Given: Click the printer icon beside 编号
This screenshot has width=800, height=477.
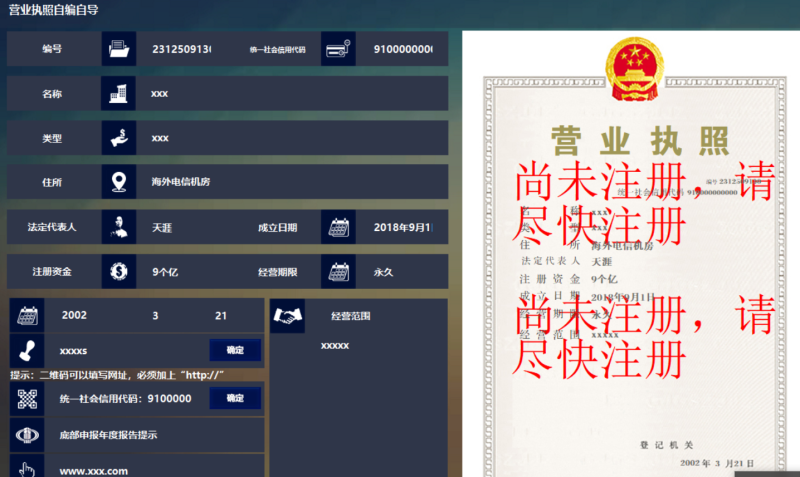Looking at the screenshot, I should coord(119,49).
